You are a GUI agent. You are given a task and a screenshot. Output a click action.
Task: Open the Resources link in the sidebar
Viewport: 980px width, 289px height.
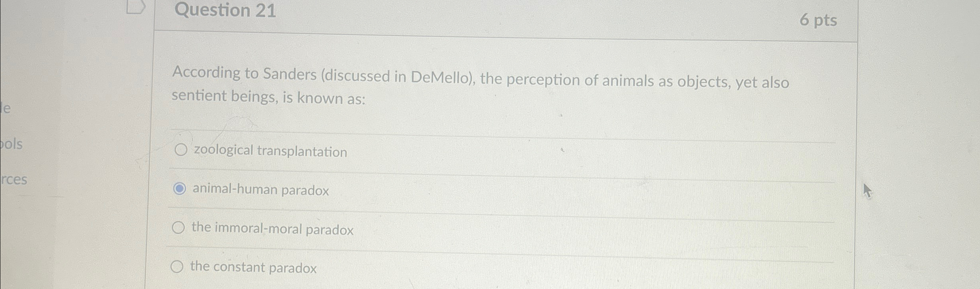[x=14, y=180]
